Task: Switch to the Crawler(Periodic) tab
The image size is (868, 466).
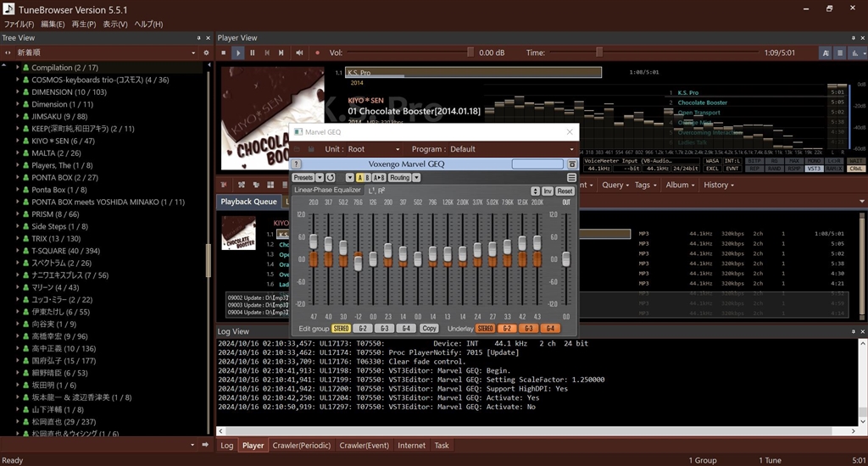Action: (x=302, y=445)
